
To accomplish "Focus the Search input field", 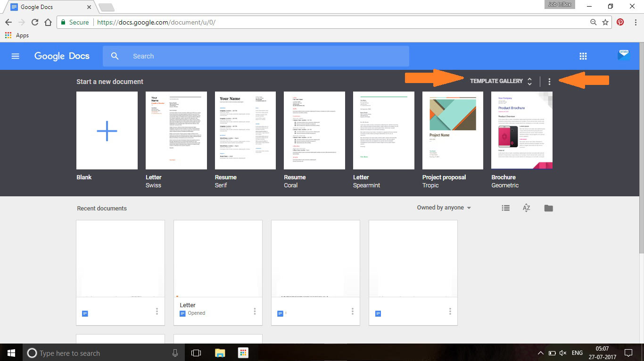I will tap(256, 56).
